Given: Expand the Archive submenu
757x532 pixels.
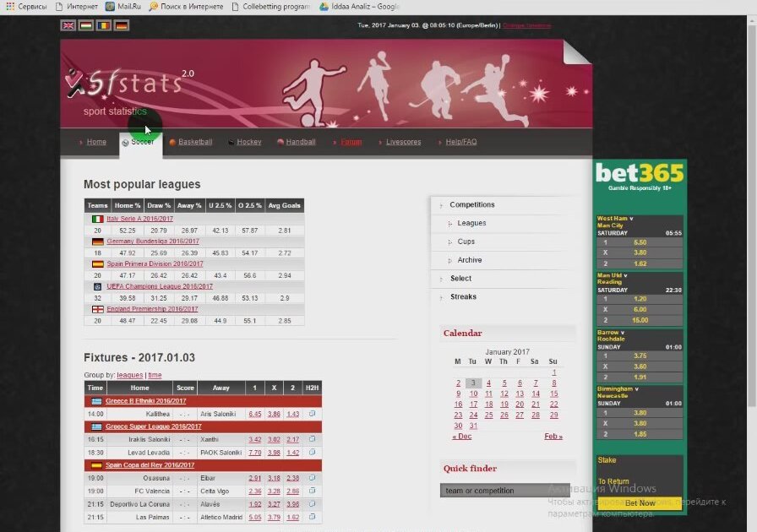Looking at the screenshot, I should click(x=469, y=260).
